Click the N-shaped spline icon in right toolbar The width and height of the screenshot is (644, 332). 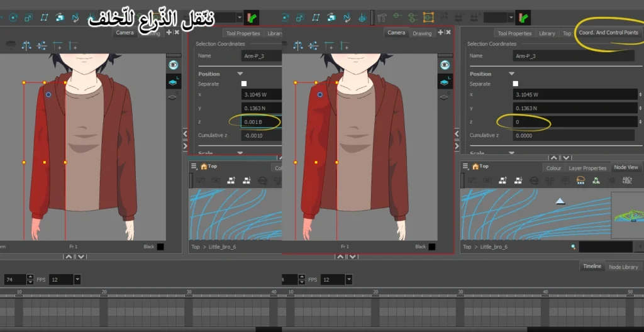[x=347, y=18]
